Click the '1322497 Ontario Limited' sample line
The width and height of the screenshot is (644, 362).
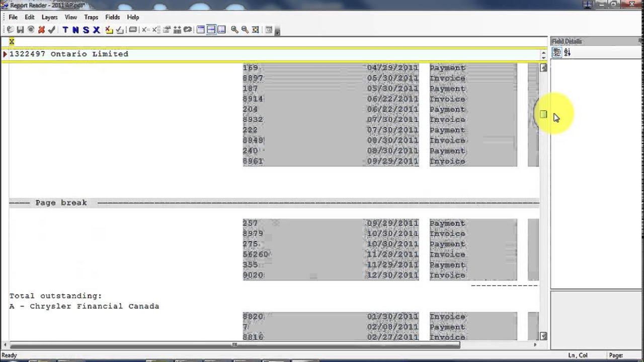(69, 54)
